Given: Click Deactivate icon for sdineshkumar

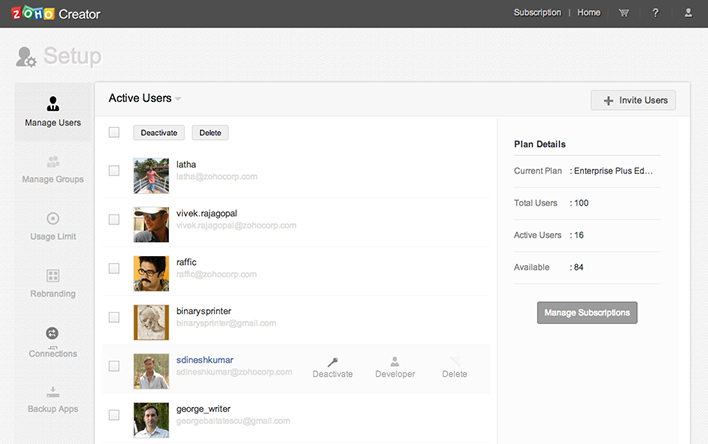Looking at the screenshot, I should [332, 366].
